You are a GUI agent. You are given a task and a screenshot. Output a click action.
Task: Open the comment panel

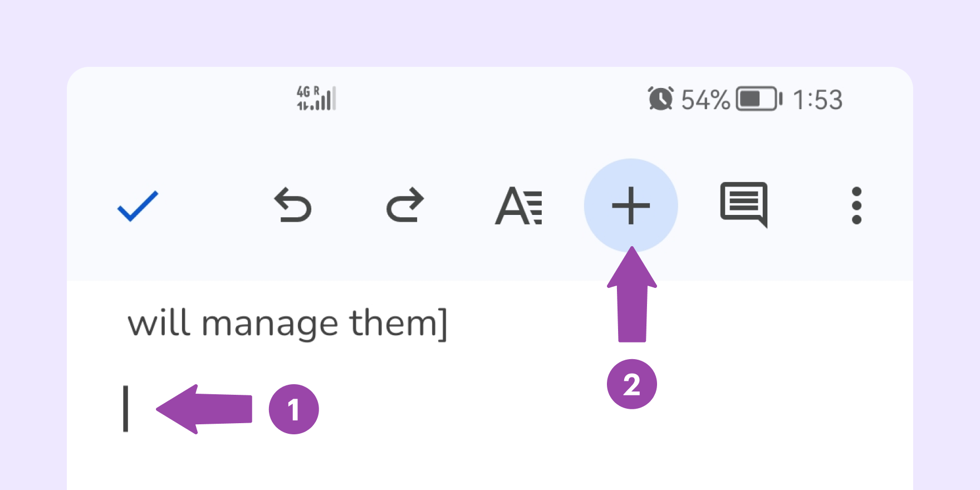tap(744, 205)
